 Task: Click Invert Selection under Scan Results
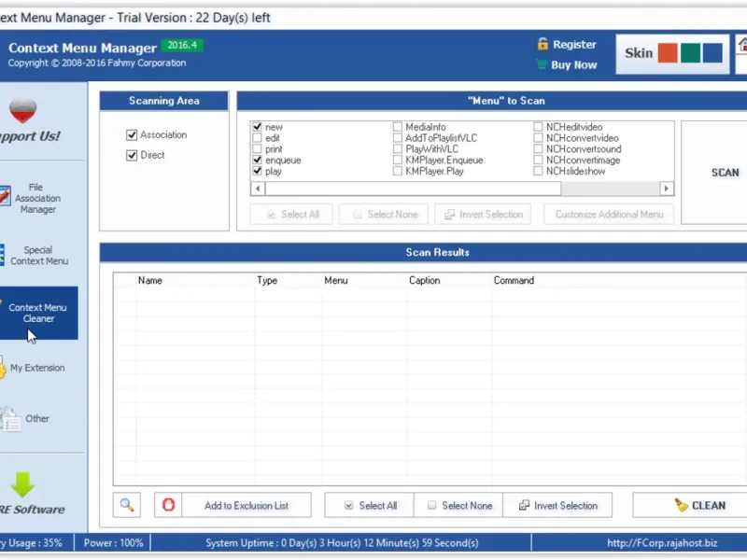coord(557,505)
